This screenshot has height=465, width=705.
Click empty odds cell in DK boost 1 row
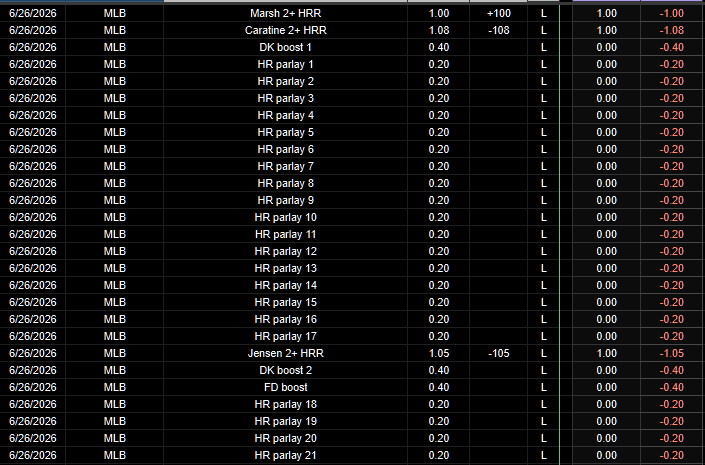(499, 48)
